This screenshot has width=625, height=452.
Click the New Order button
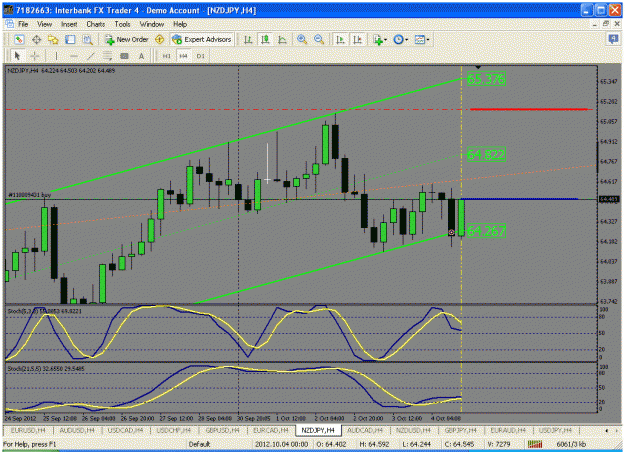[x=126, y=39]
